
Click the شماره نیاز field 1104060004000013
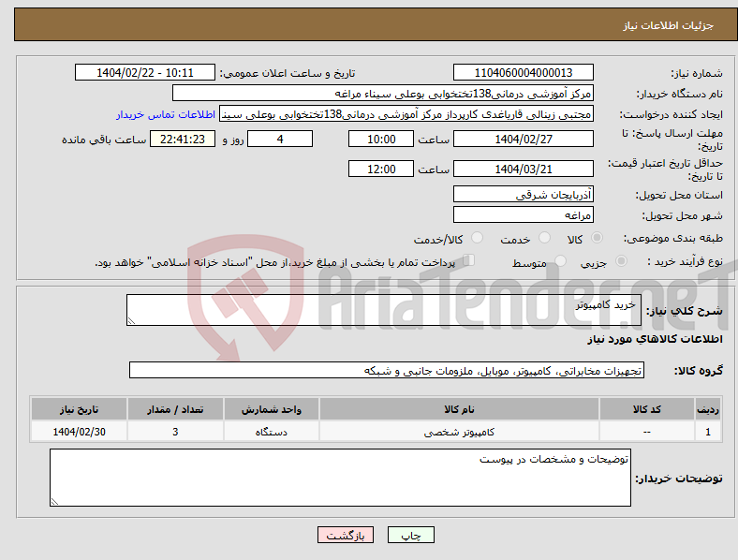point(523,72)
